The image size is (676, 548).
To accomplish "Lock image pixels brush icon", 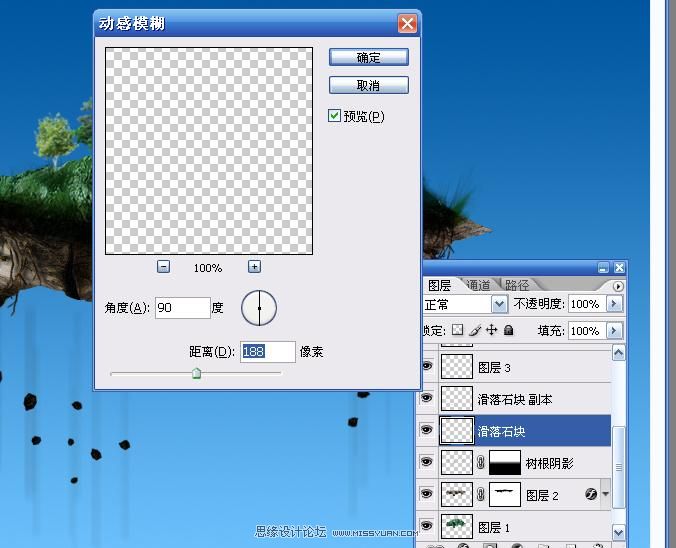I will click(x=475, y=330).
